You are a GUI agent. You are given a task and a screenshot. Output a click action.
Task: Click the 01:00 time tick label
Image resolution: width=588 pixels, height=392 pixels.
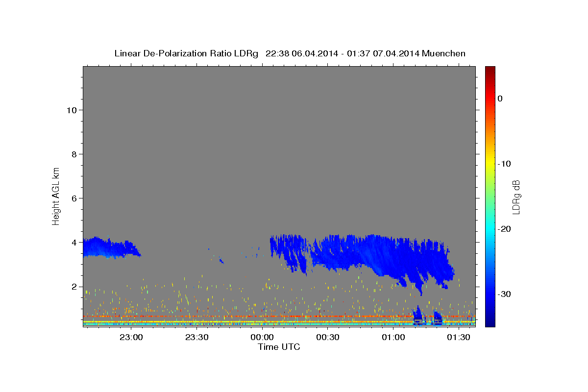(393, 337)
